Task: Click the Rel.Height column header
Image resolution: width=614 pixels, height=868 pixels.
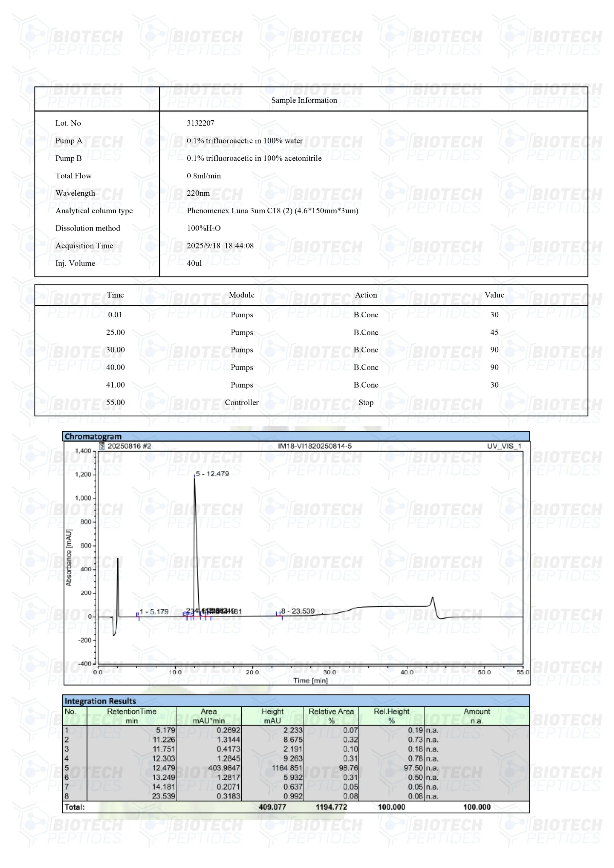Action: point(391,716)
